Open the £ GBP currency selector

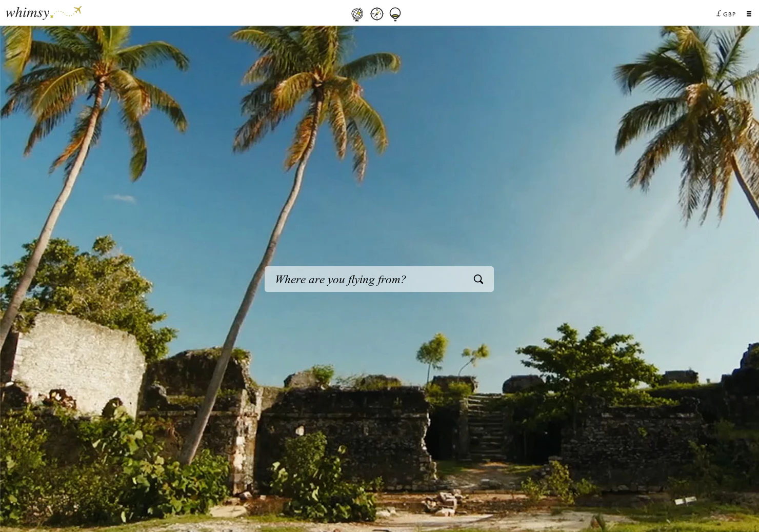point(726,14)
